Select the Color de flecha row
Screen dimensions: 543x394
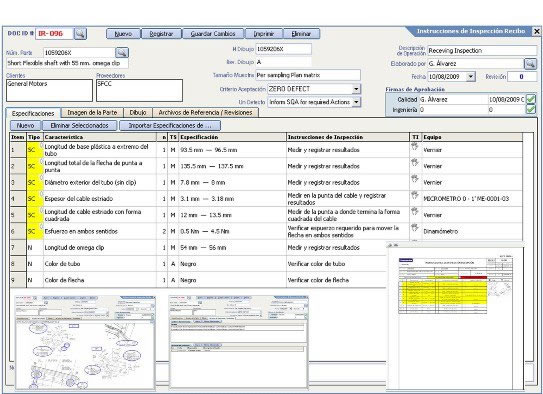pyautogui.click(x=197, y=280)
